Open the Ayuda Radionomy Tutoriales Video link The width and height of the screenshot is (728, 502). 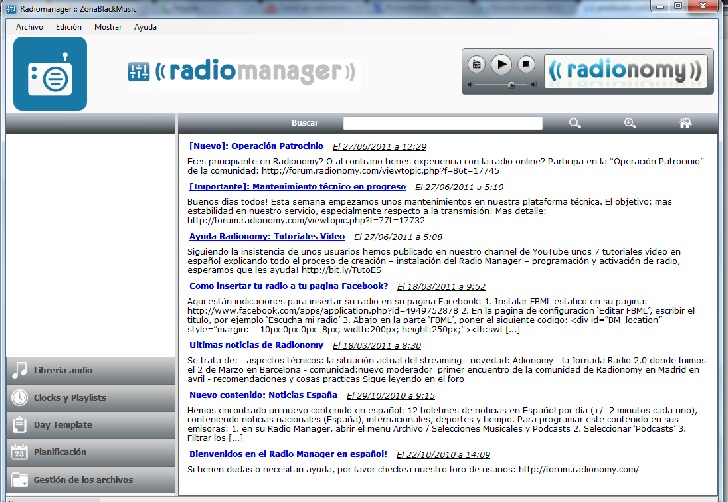click(267, 236)
